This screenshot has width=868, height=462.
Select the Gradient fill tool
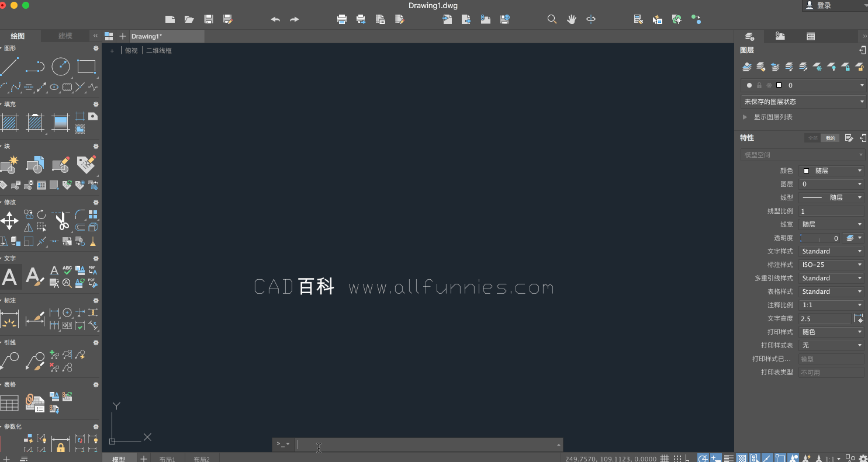pyautogui.click(x=61, y=123)
